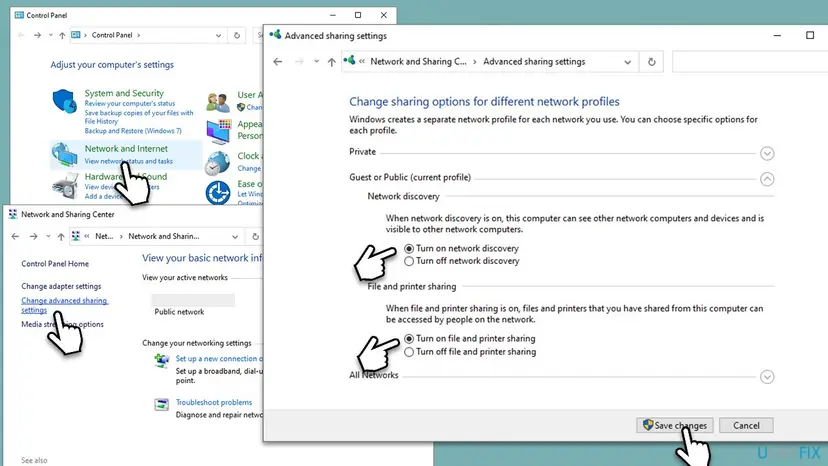828x466 pixels.
Task: Refresh the Advanced sharing settings window
Action: coord(652,62)
